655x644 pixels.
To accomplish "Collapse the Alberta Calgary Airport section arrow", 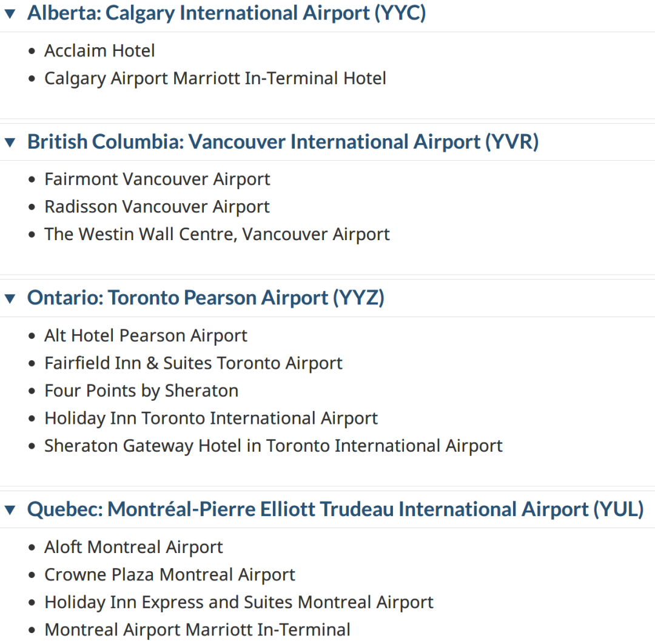I will [x=10, y=14].
